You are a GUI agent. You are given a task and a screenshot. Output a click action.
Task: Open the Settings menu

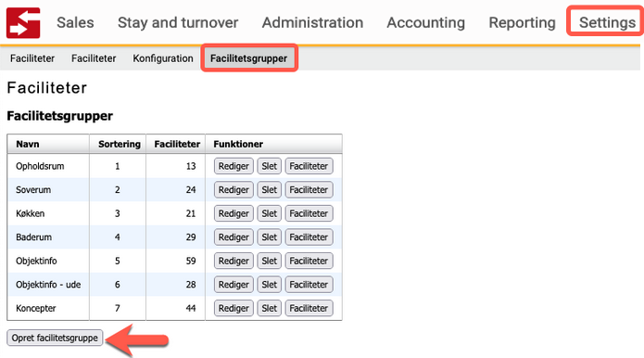click(x=607, y=22)
